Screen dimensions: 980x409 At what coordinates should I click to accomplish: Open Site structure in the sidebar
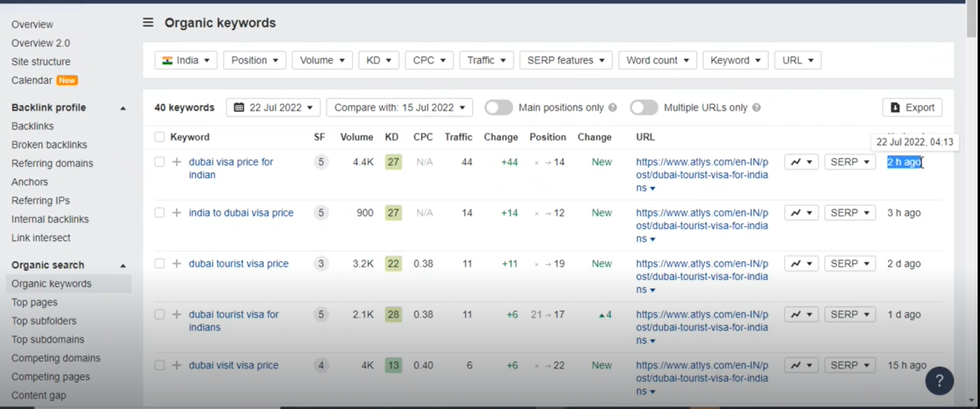click(41, 62)
